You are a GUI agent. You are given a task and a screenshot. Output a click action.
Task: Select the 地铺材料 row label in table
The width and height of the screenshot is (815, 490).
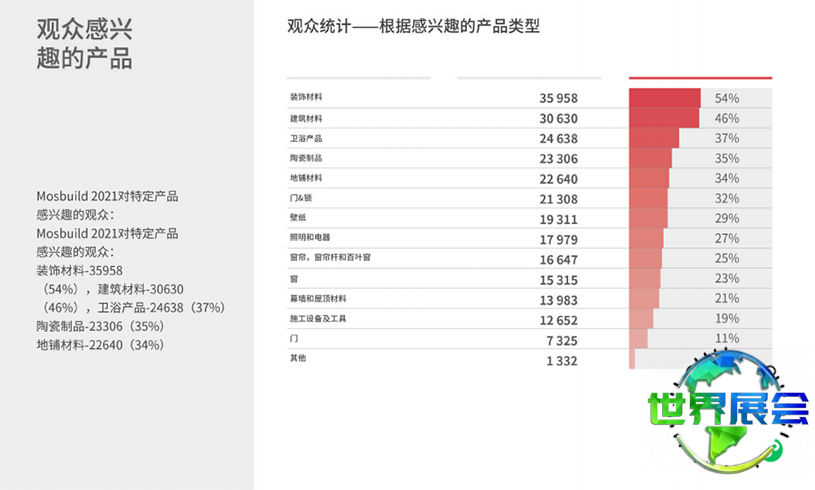(306, 178)
